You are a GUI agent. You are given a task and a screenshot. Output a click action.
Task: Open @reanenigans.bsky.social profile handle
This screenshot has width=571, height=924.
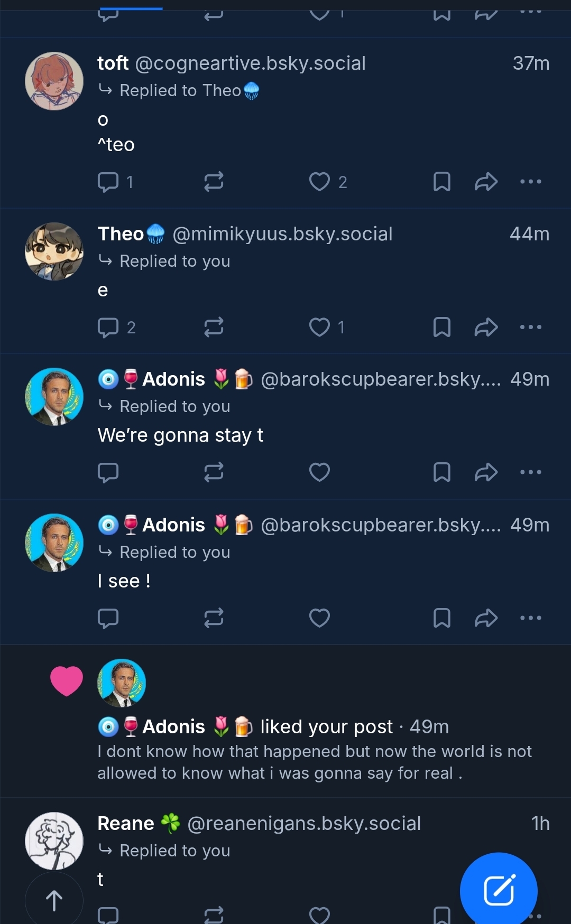pos(304,824)
